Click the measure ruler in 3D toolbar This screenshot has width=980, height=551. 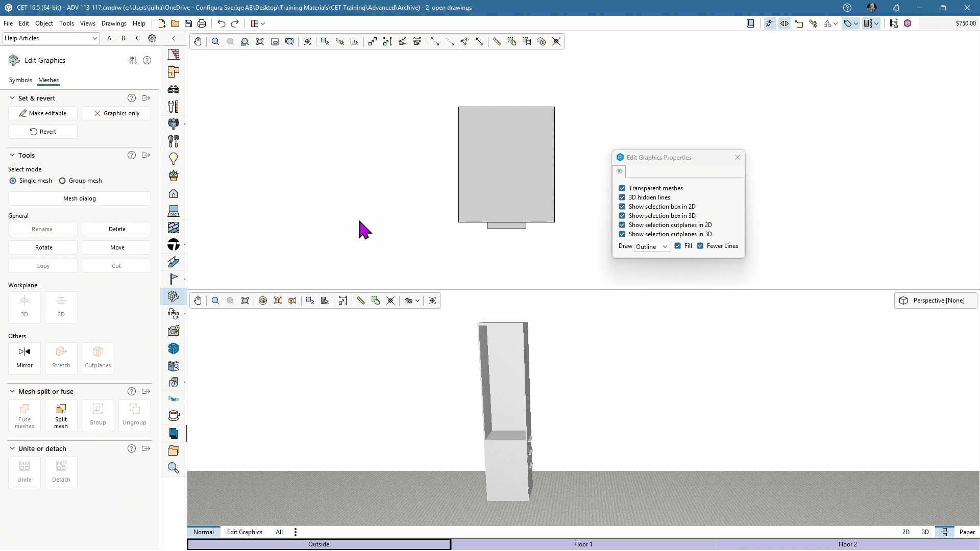[x=361, y=301]
